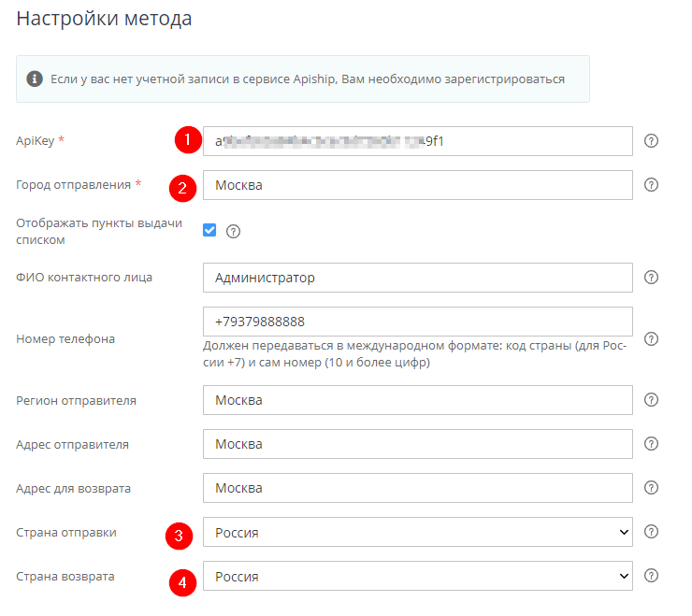The height and width of the screenshot is (616, 692).
Task: Show help for Номер телефона field
Action: [x=652, y=338]
